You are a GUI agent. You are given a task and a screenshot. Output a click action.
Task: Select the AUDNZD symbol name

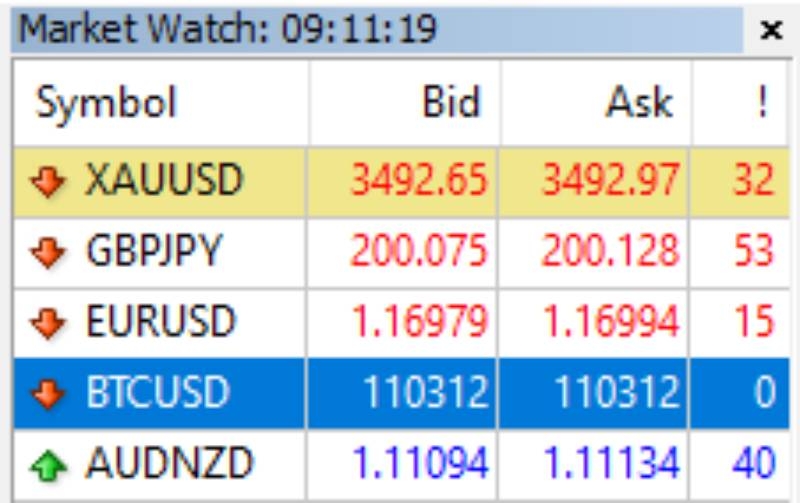tap(169, 463)
